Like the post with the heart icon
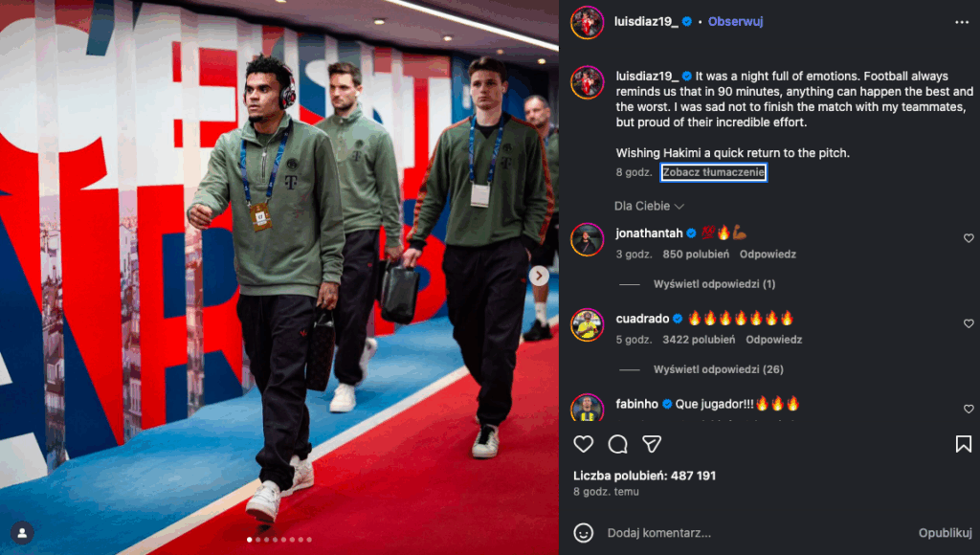 (x=583, y=444)
